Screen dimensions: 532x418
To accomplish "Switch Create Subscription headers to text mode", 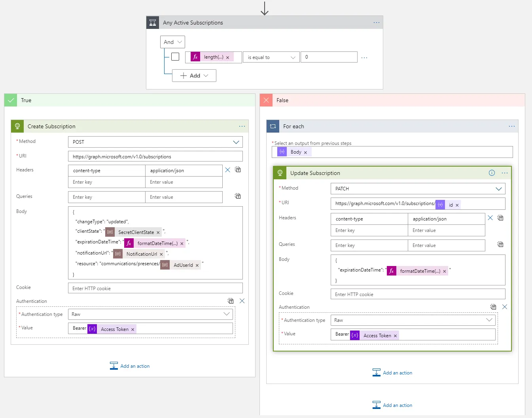I will coord(238,169).
